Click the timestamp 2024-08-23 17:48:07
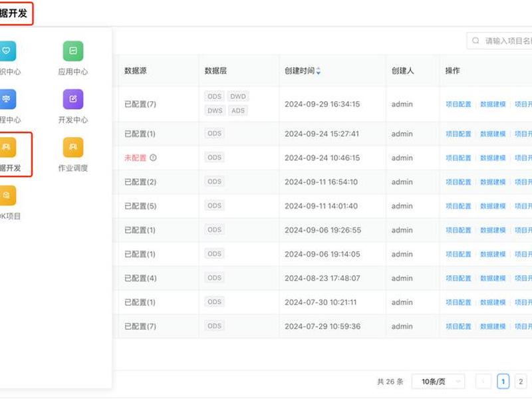 (x=323, y=278)
